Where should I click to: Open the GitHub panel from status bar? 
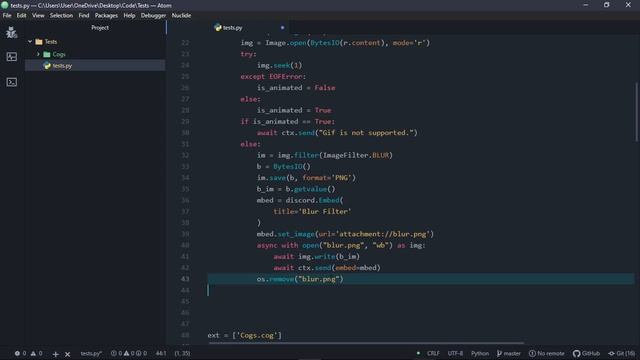tap(586, 353)
